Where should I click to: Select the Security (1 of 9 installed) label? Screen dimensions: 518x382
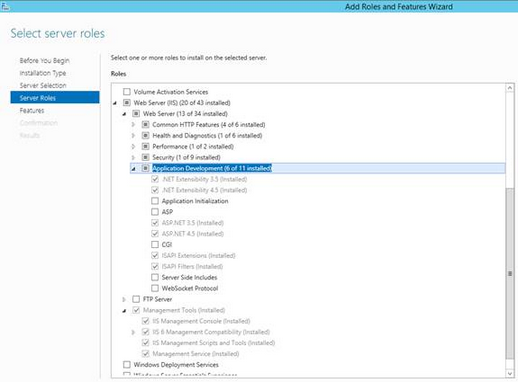click(186, 157)
